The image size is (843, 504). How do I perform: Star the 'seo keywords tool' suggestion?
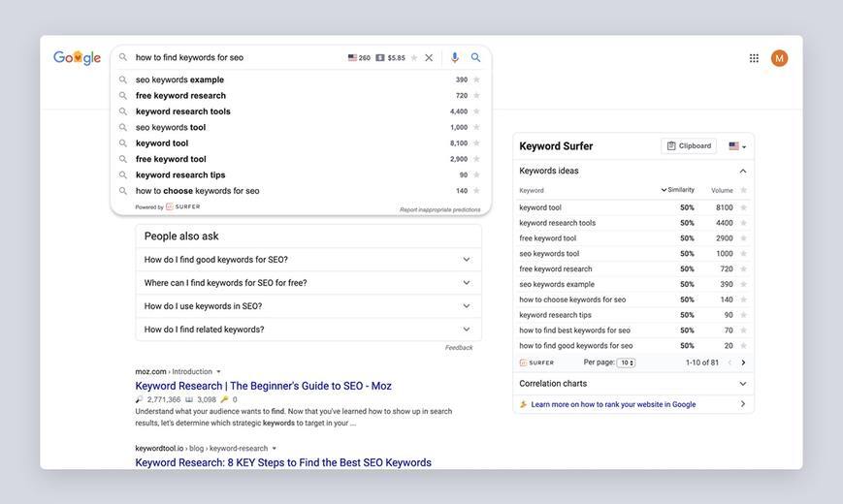tap(476, 127)
